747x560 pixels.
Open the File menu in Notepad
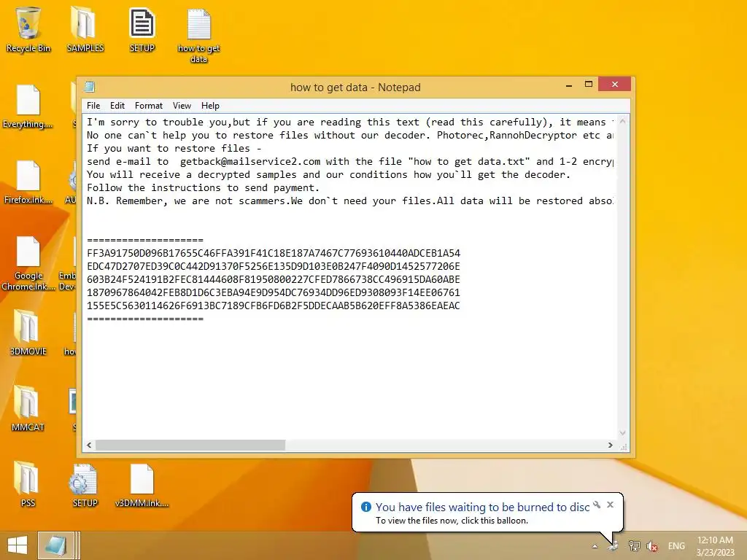point(93,106)
